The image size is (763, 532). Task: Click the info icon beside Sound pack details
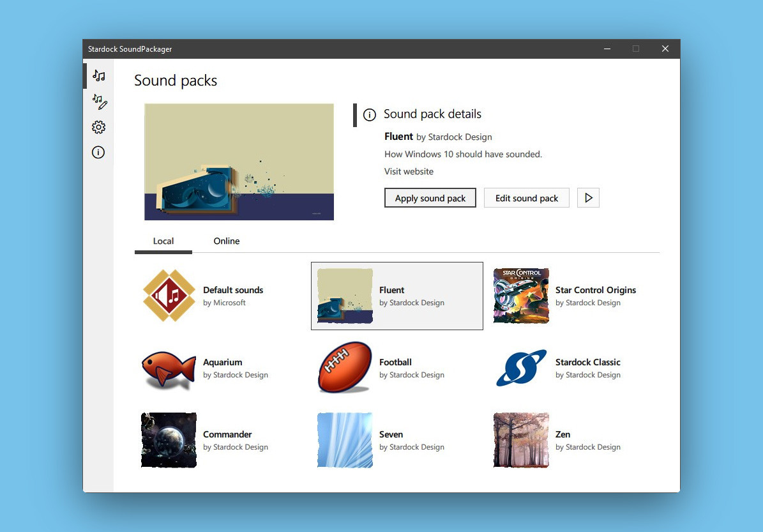(x=369, y=115)
